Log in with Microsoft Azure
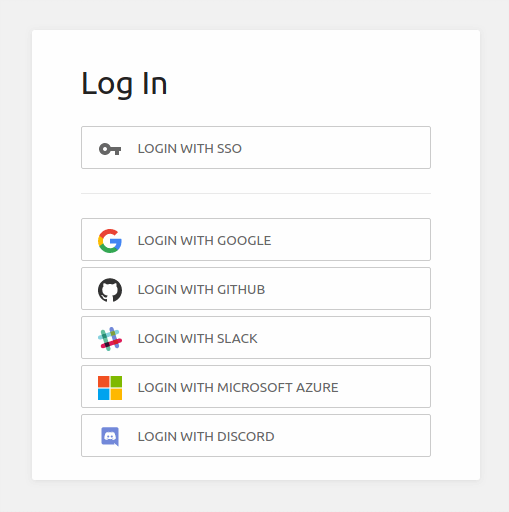 click(x=256, y=387)
